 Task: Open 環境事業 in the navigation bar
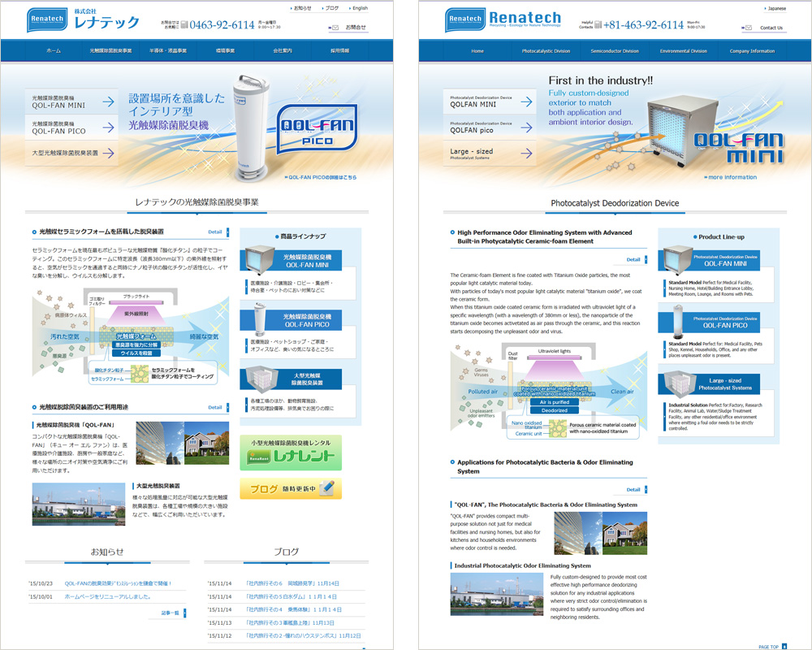click(225, 51)
